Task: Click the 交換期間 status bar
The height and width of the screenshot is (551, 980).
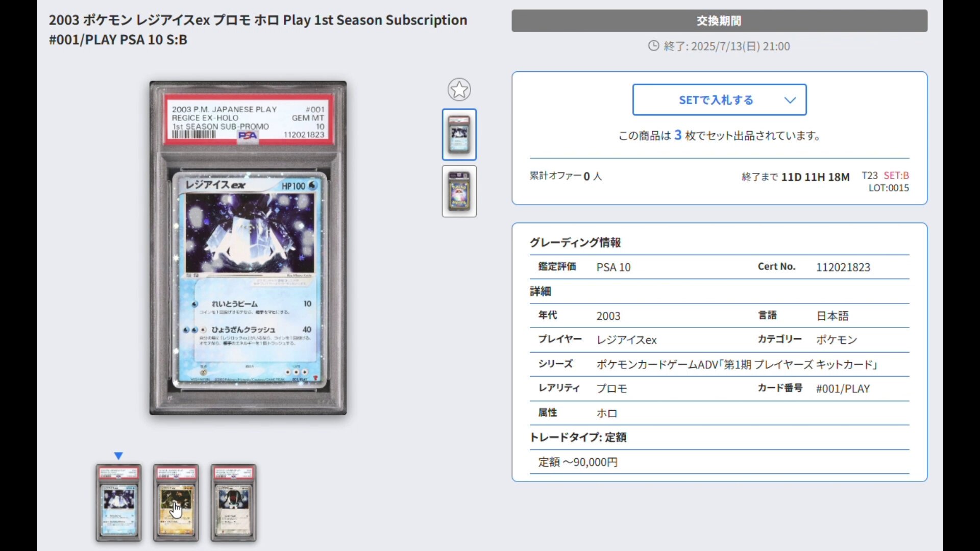Action: [719, 21]
